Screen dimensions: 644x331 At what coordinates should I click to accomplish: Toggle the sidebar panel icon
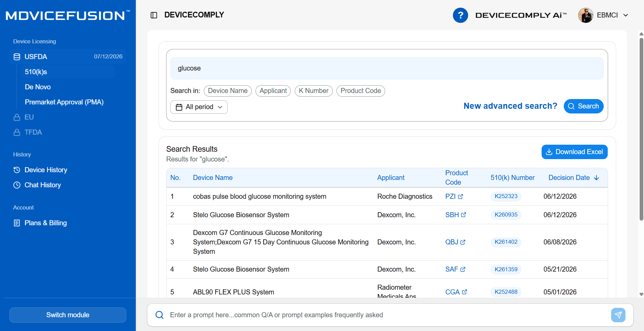154,15
